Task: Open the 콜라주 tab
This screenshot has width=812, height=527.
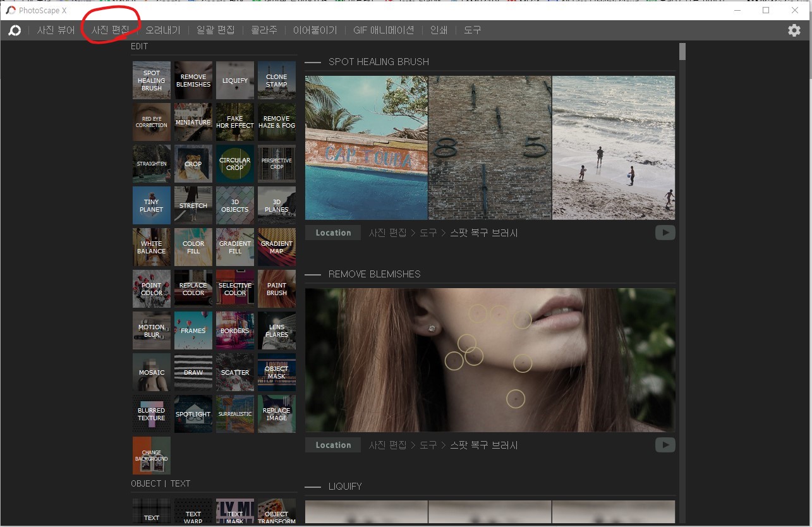Action: [264, 30]
